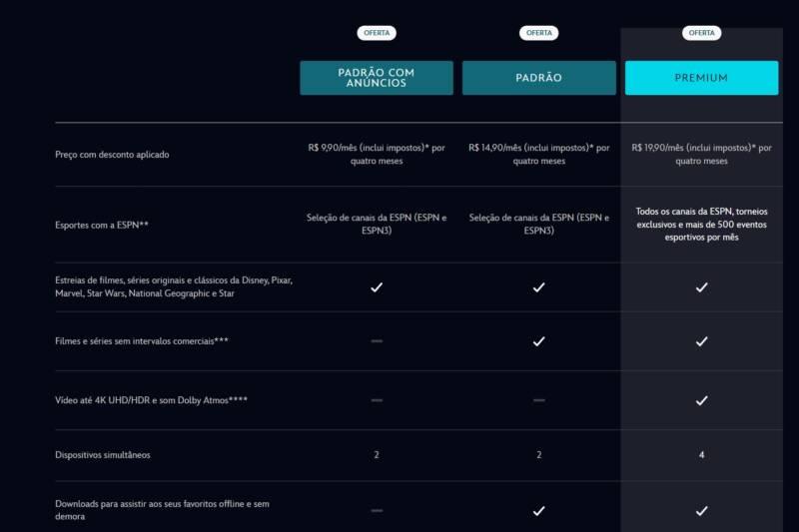Click the Oferta badge above Premium
The height and width of the screenshot is (532, 799).
(701, 33)
